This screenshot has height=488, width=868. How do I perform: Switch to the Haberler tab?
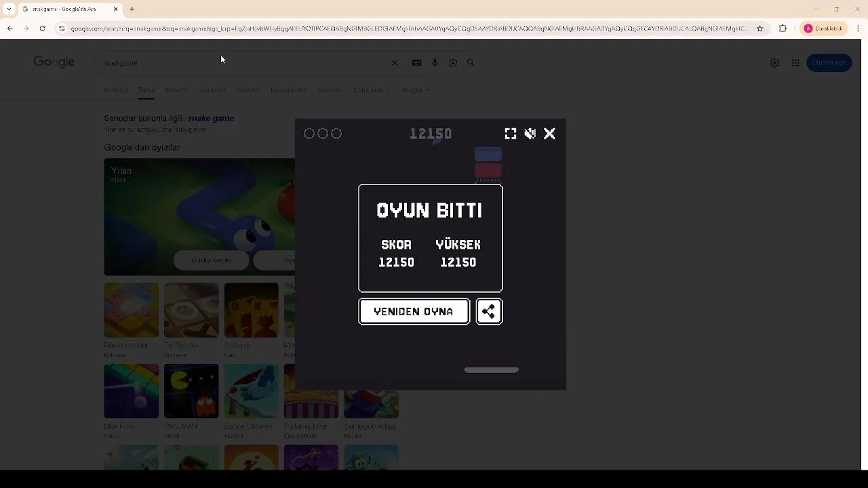[330, 89]
